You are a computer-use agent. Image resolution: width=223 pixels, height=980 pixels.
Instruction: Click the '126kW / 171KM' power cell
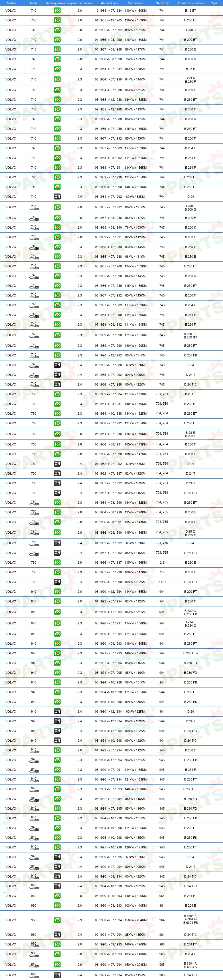click(x=135, y=847)
